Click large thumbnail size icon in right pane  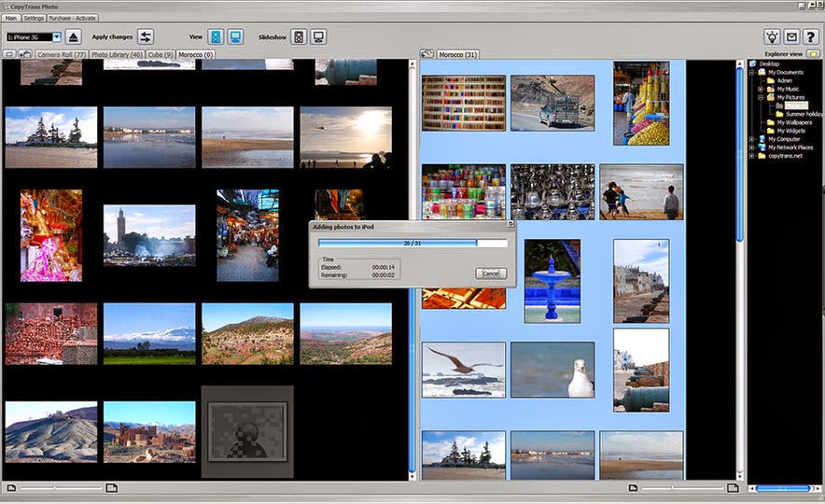tap(733, 488)
